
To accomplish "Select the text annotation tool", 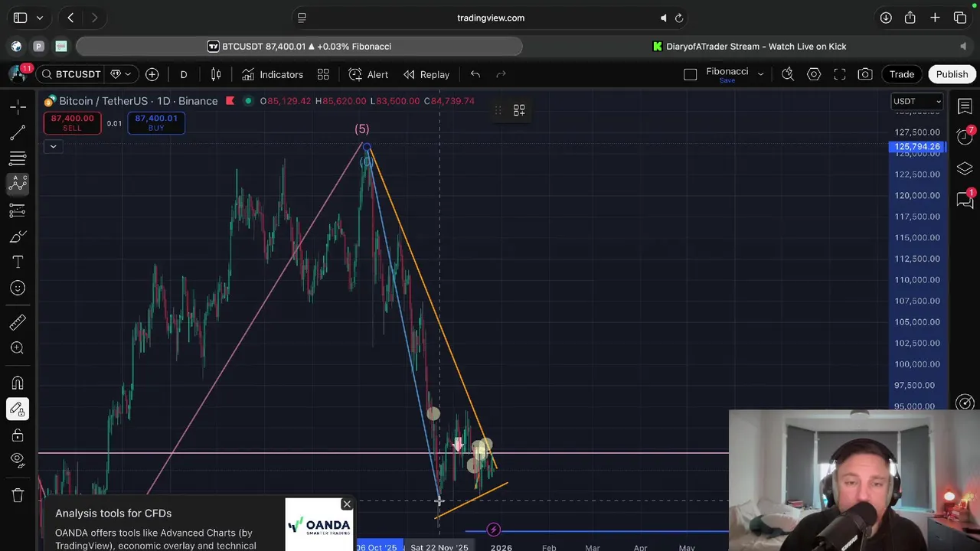I will (x=18, y=262).
